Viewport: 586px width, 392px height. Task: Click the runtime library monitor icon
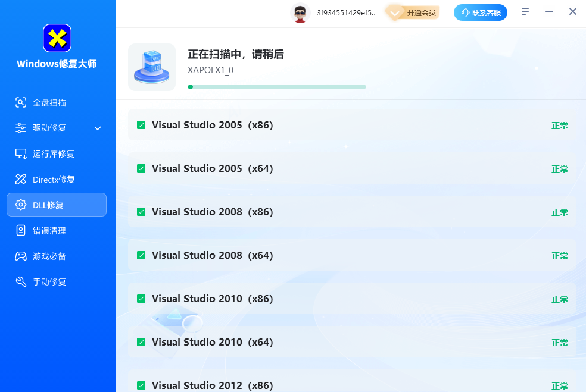[x=21, y=154]
